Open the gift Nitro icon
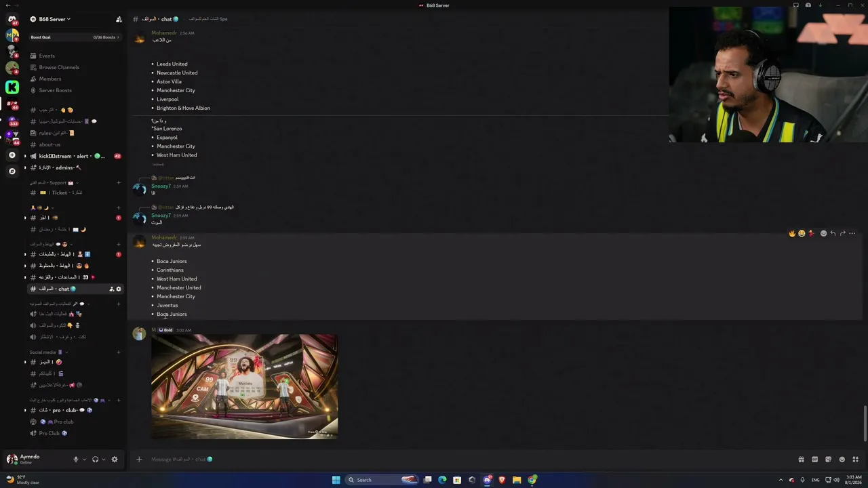 [x=802, y=459]
